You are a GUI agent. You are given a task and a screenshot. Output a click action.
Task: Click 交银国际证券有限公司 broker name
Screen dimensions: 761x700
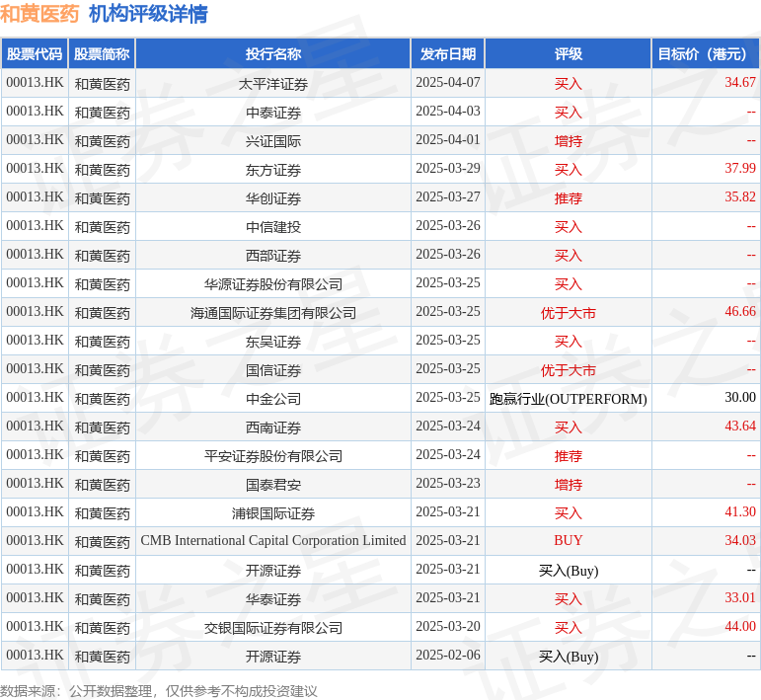click(x=273, y=628)
